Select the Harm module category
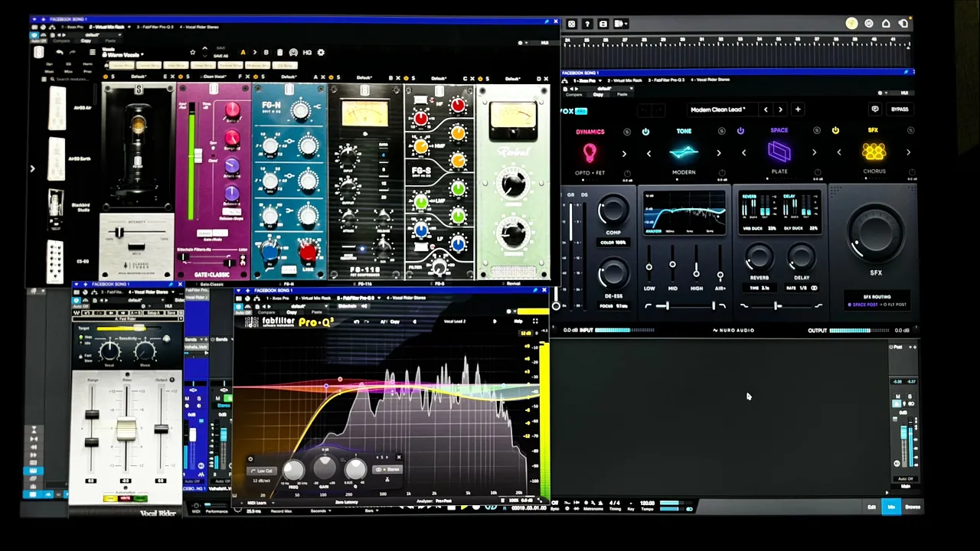 87,64
